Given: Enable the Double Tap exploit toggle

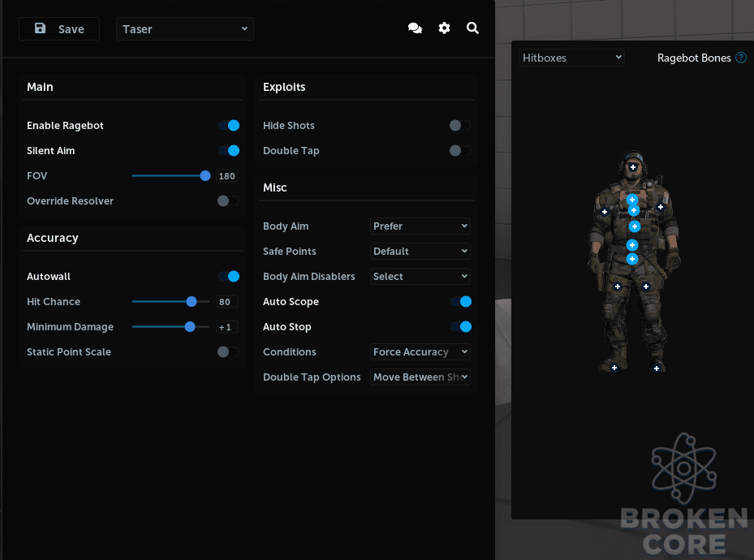Looking at the screenshot, I should (x=460, y=150).
